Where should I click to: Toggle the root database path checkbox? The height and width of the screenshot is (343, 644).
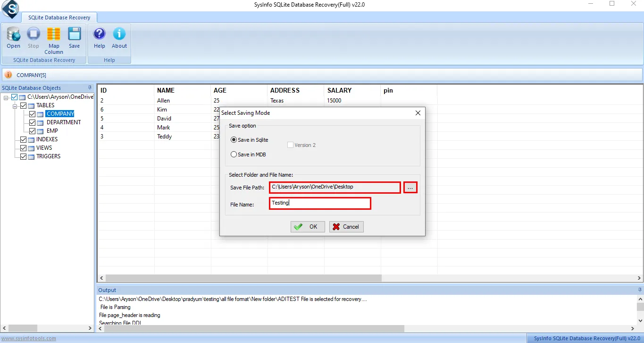14,97
